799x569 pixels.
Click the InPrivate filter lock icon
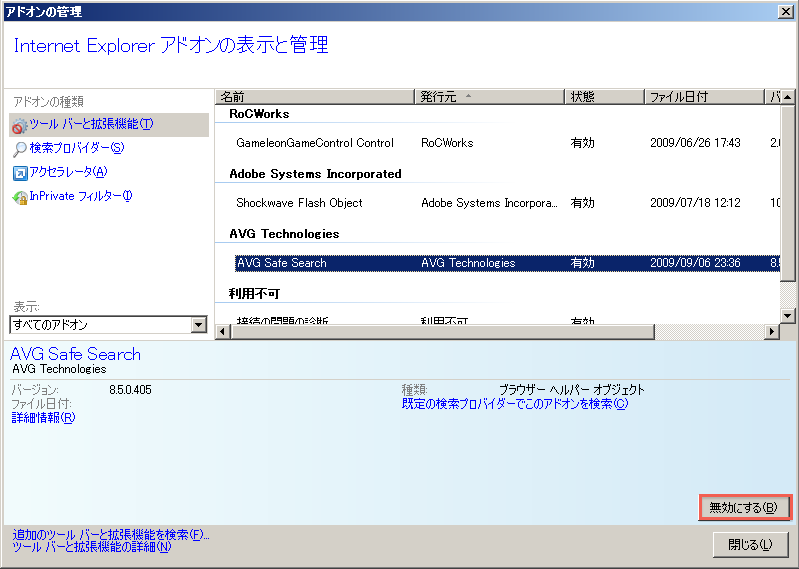coord(19,197)
